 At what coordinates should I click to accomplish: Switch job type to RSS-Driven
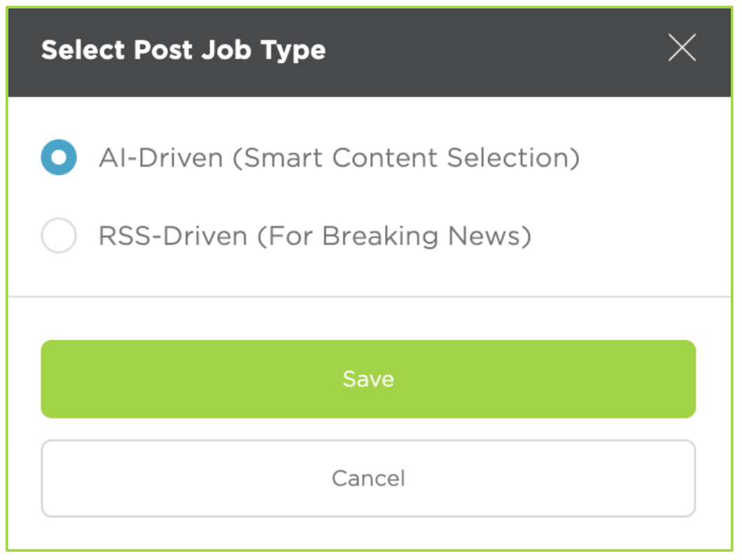59,235
